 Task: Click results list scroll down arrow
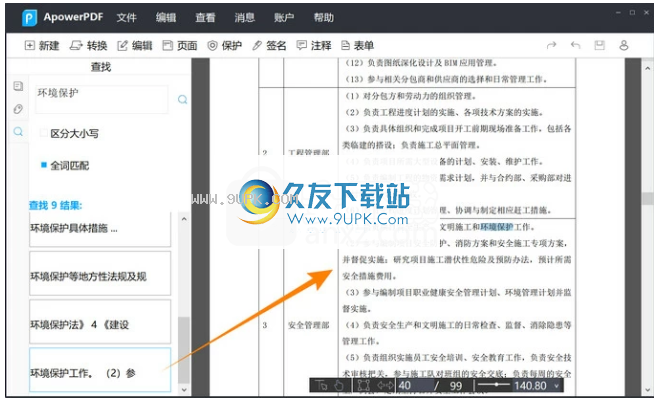(184, 390)
